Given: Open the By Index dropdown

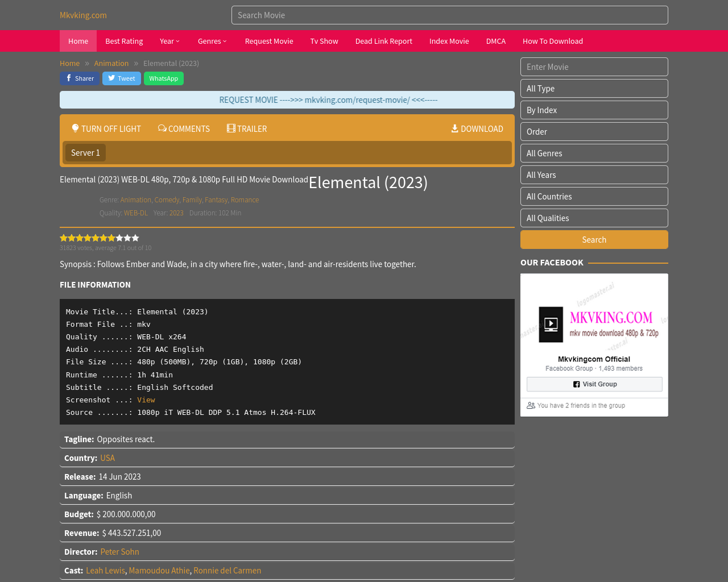Looking at the screenshot, I should tap(594, 110).
